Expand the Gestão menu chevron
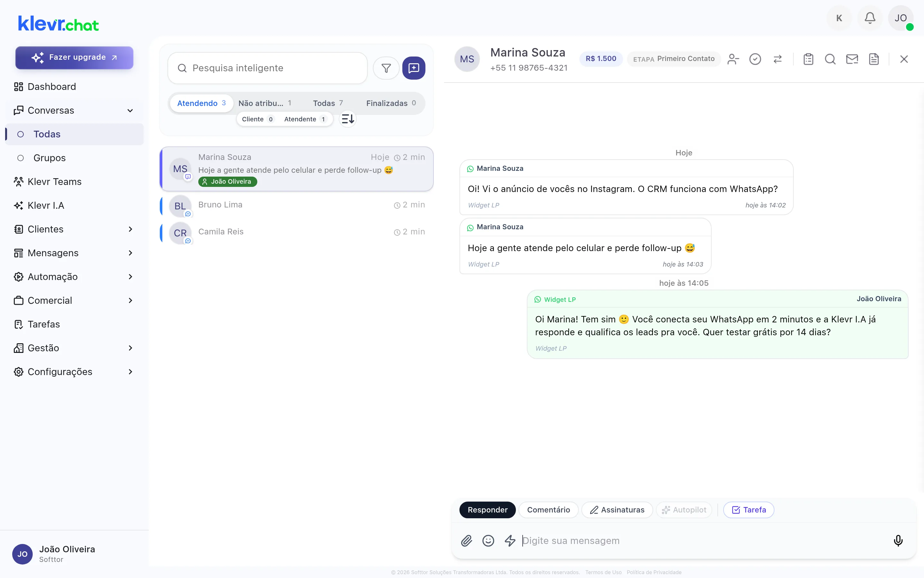The width and height of the screenshot is (924, 578). (130, 348)
